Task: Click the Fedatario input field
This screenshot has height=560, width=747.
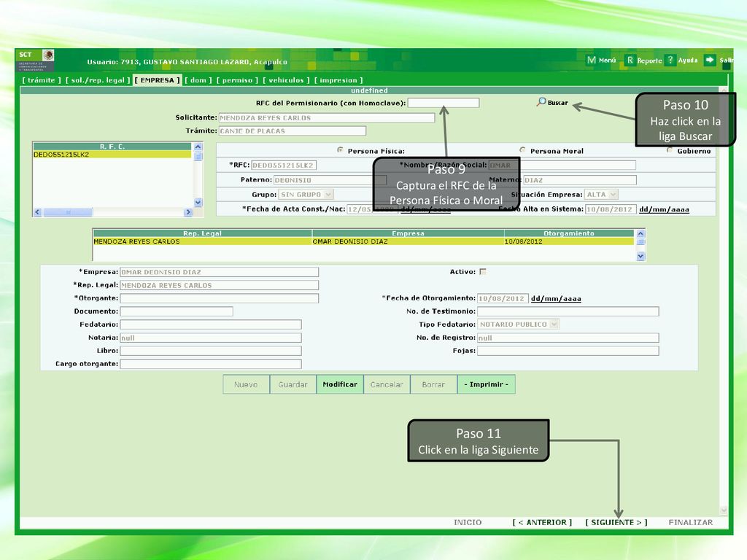Action: point(211,324)
